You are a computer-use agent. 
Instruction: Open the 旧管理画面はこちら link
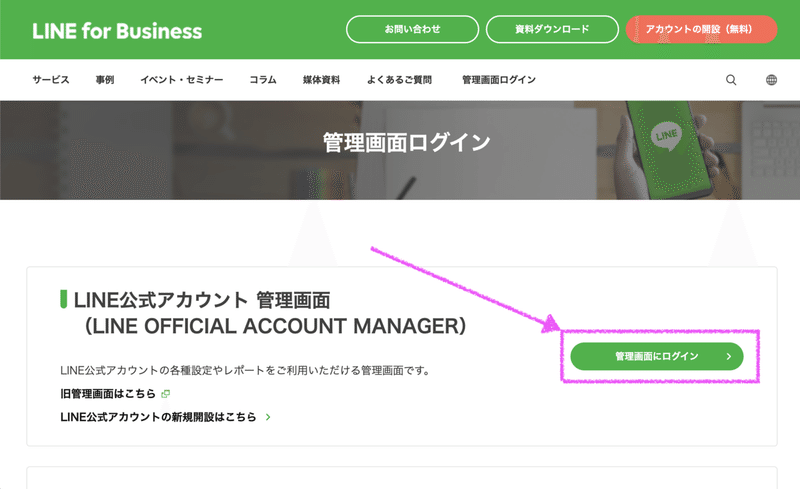pyautogui.click(x=108, y=394)
